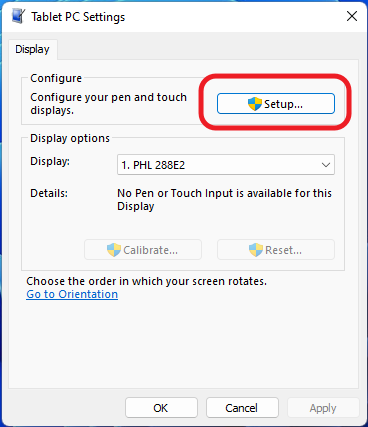Click the shield icon beside Calibrate
The image size is (368, 427).
(114, 250)
